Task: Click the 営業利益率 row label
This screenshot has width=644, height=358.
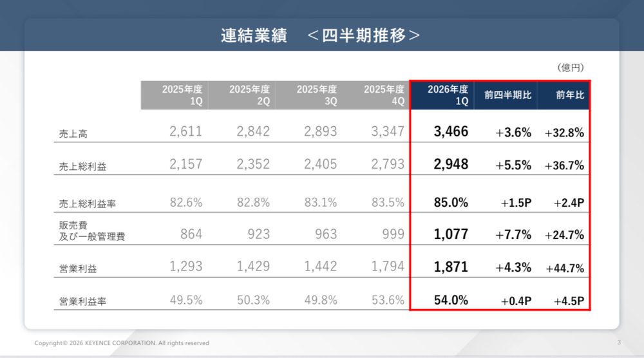Action: [82, 301]
